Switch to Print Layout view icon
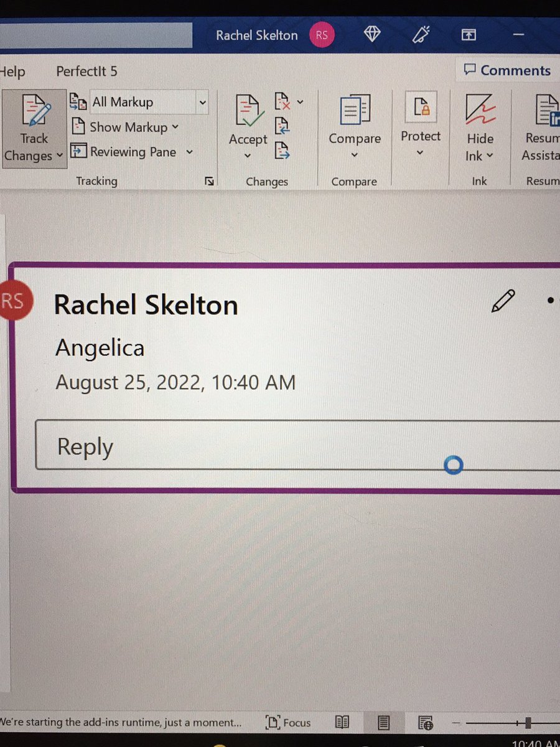 (x=384, y=723)
